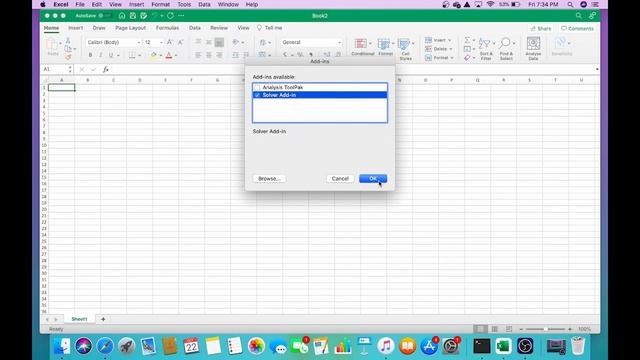Check the Analysis ToolPak add-in checkbox

pos(257,87)
